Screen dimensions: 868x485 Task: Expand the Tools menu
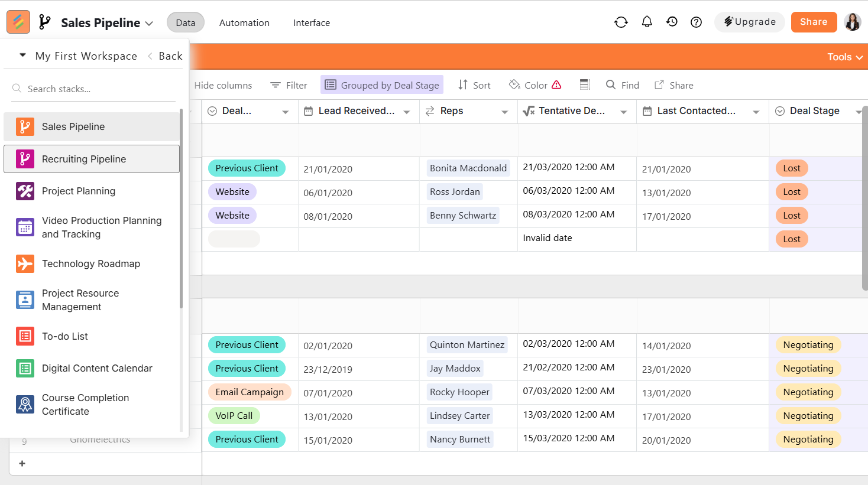click(845, 57)
